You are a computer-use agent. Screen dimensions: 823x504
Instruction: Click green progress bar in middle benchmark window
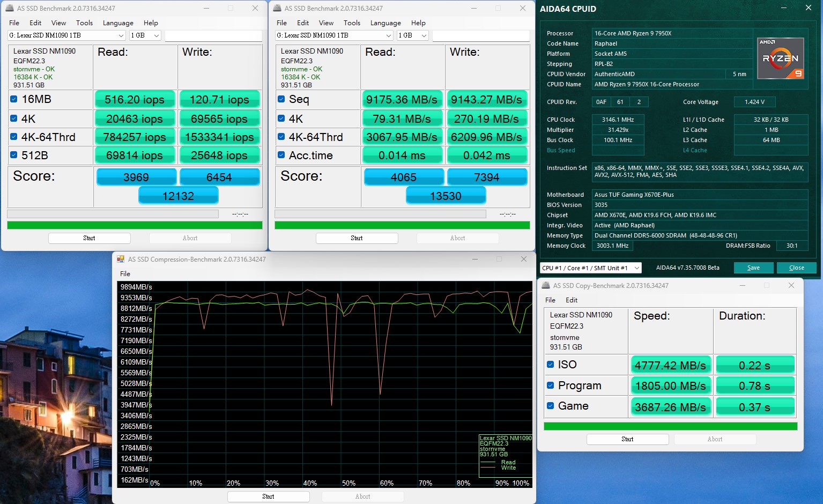(402, 225)
